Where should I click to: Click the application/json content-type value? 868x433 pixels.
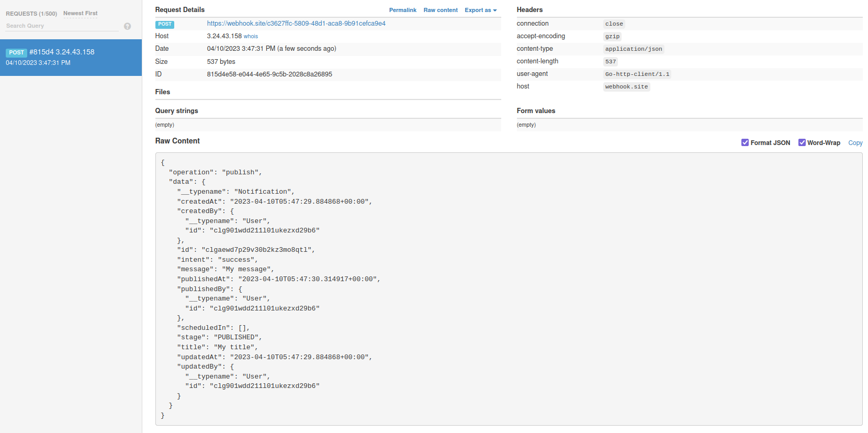(x=633, y=49)
